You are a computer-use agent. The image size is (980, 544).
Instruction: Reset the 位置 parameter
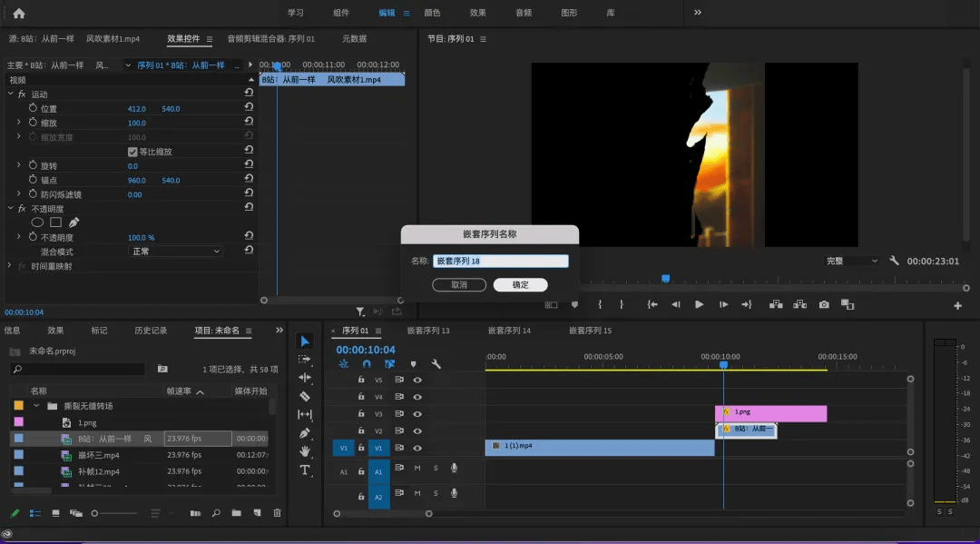(x=249, y=107)
